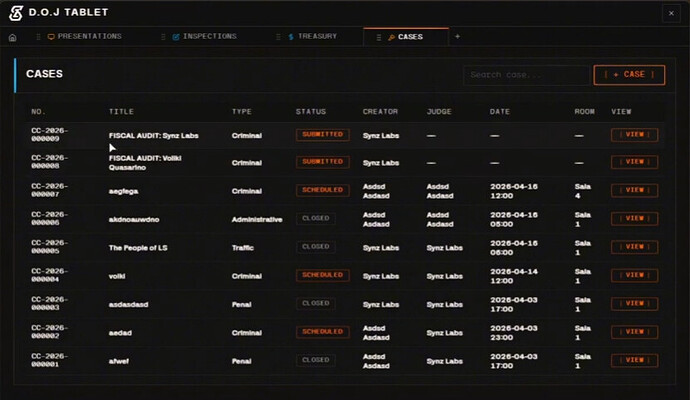View case CC-2026-000004 volki
The width and height of the screenshot is (690, 400).
coord(635,275)
